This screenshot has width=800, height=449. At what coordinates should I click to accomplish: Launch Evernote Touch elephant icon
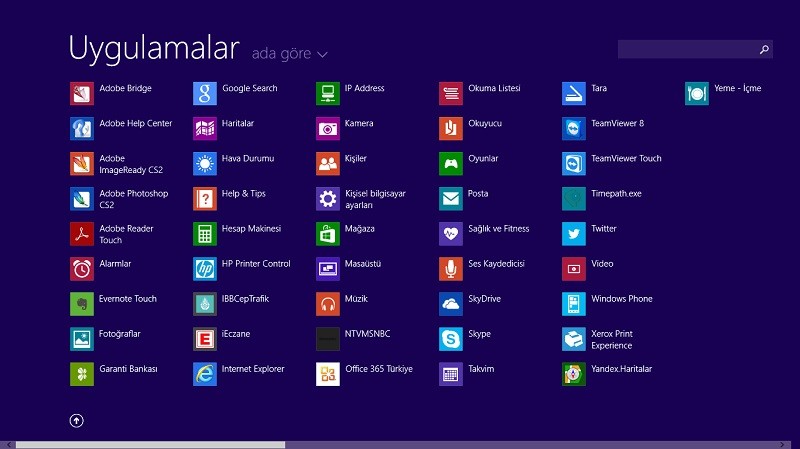82,304
